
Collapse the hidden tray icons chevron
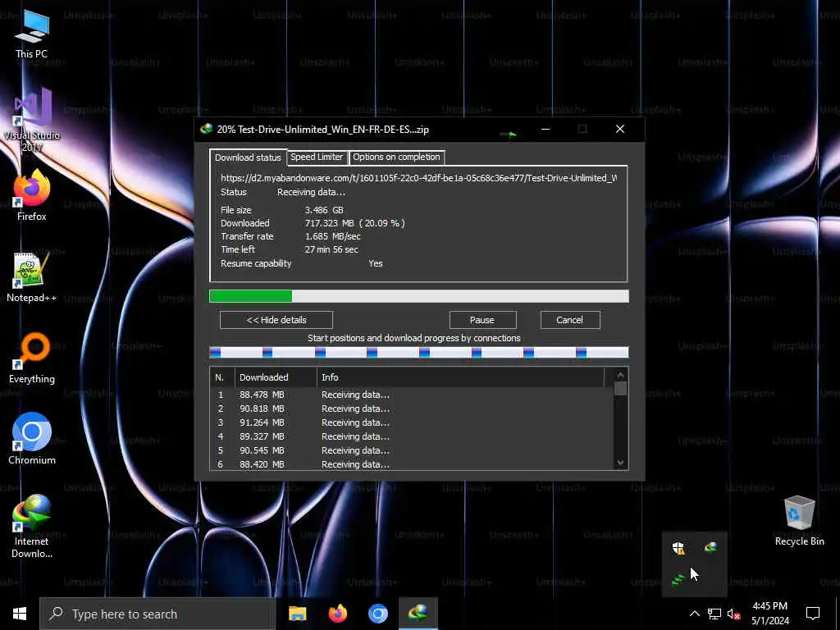point(694,614)
